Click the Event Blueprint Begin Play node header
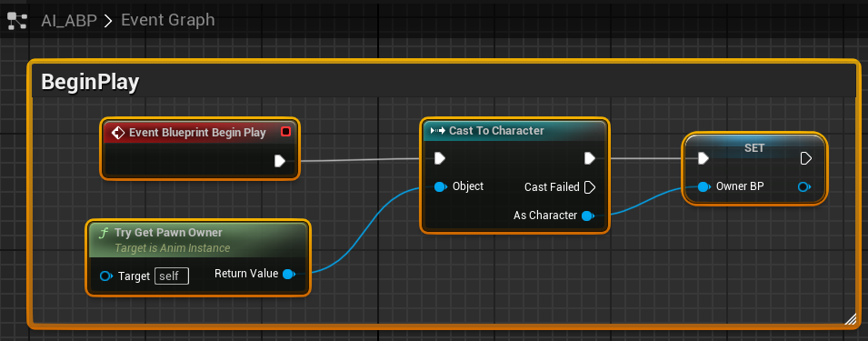The height and width of the screenshot is (341, 868). (200, 133)
